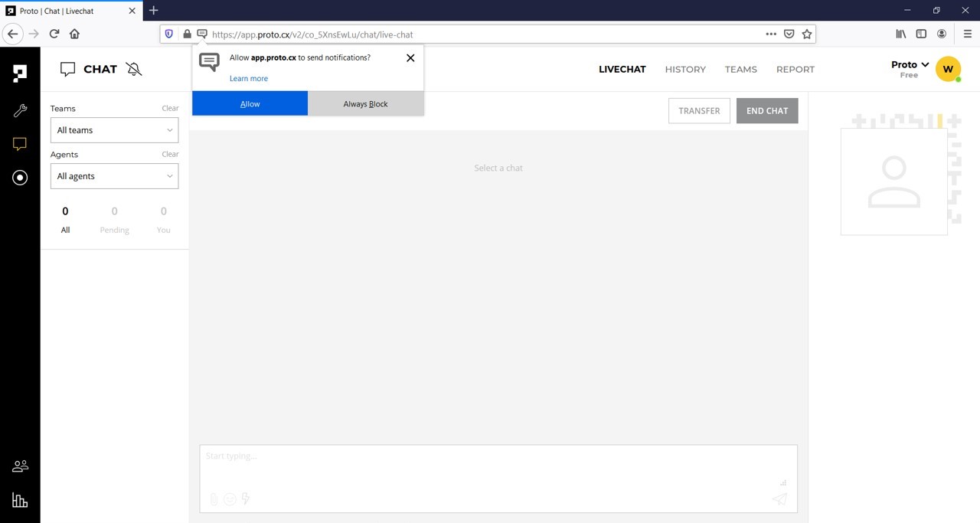980x523 pixels.
Task: Close the notification permission popup
Action: (x=410, y=58)
